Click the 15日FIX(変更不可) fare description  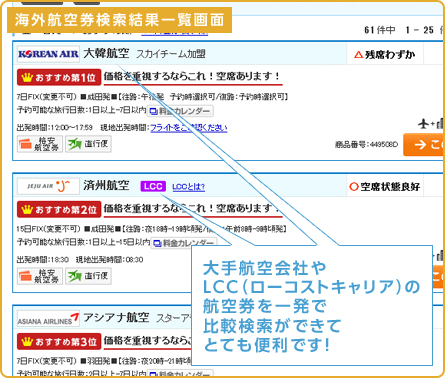coord(49,229)
